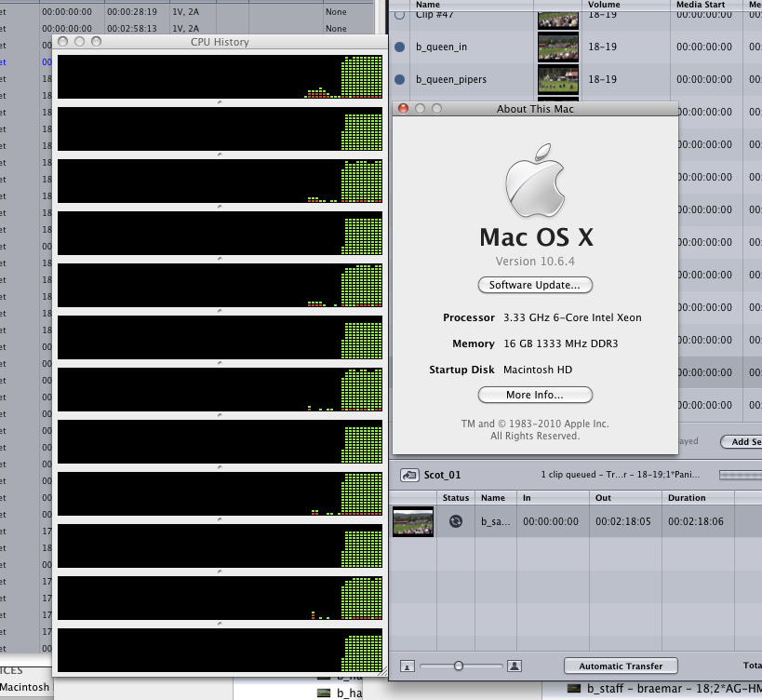Click the Out value 00:02:18:05
762x700 pixels.
[x=623, y=521]
